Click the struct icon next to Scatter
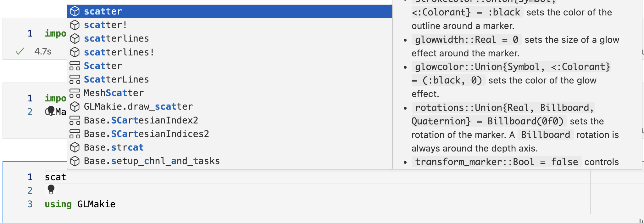Screen dimensions: 644x223 click(x=75, y=66)
